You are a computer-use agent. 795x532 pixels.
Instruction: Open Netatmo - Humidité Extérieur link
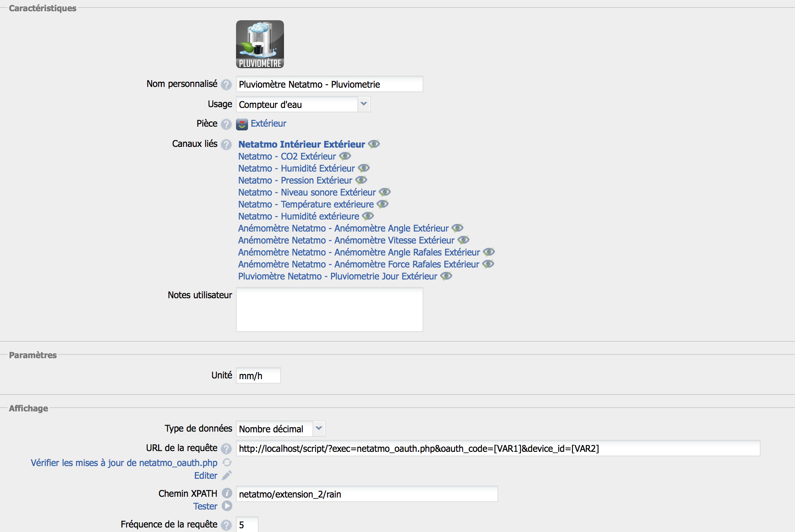296,168
